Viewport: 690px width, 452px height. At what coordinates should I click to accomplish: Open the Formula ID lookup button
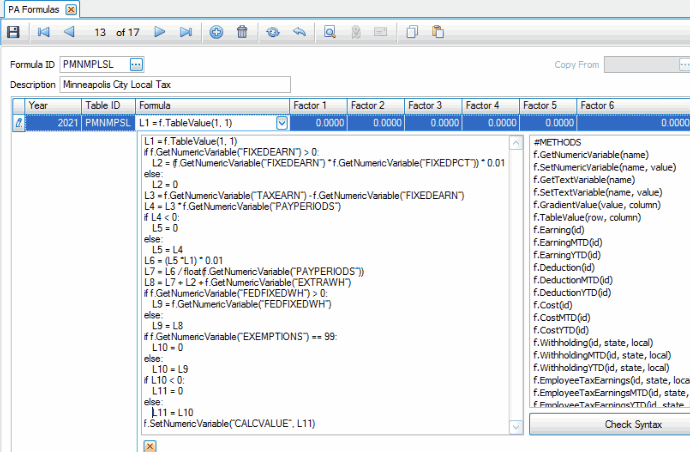tap(137, 65)
